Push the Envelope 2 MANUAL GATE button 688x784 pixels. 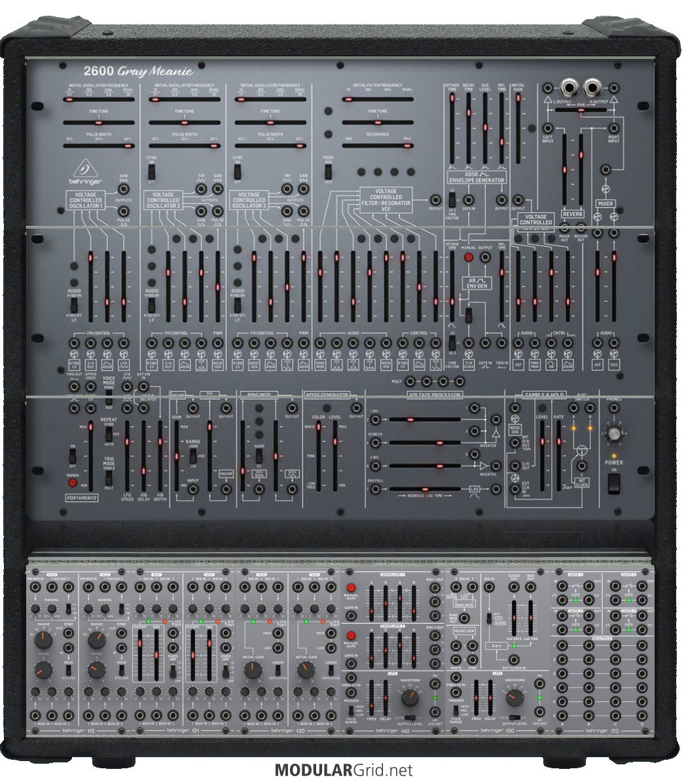[x=352, y=635]
